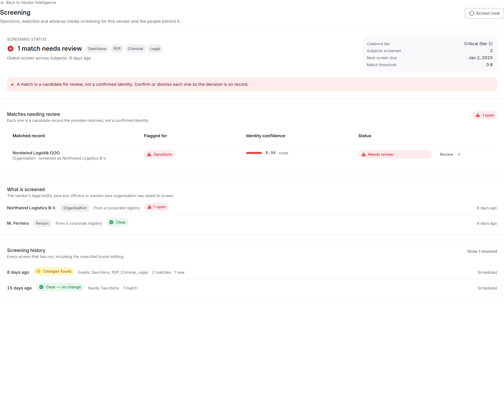Image resolution: width=504 pixels, height=420 pixels.
Task: Click the Jan 2, 2025 next screen date
Action: 481,58
